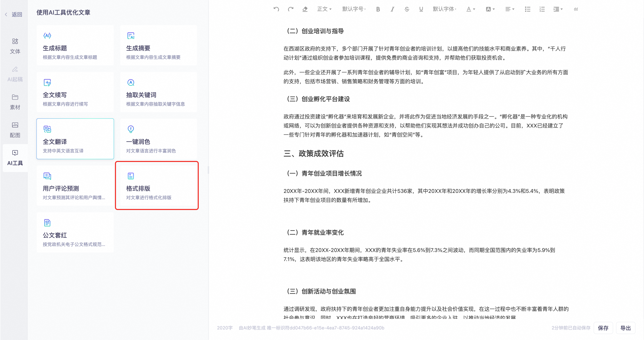Expand the 默认字体 font family dropdown
The width and height of the screenshot is (644, 340).
coord(445,9)
